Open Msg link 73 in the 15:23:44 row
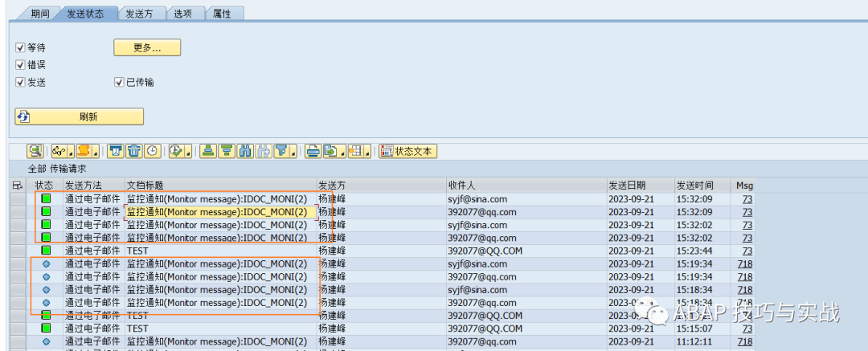 click(x=747, y=251)
